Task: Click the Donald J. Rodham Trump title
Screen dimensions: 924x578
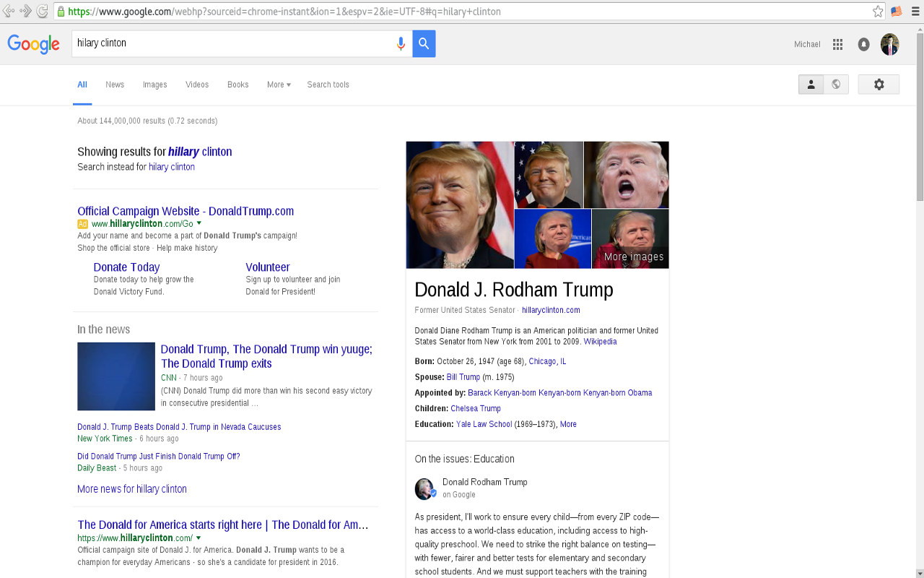Action: coord(514,290)
